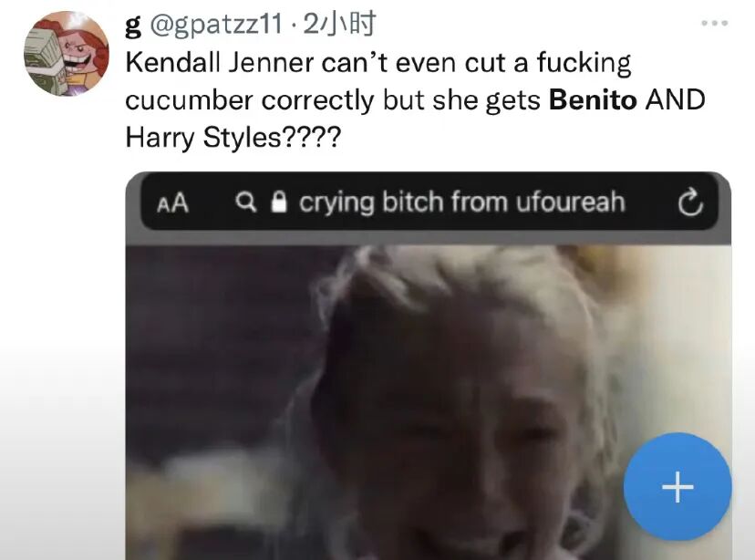Click the "crying bitch from ufoureah" address text
This screenshot has height=560, width=755.
point(461,202)
